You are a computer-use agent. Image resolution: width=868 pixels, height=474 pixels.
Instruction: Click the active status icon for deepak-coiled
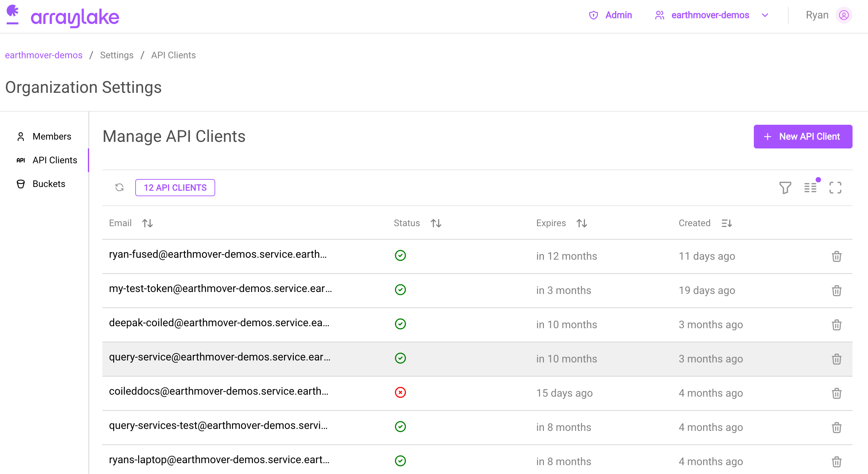(400, 324)
